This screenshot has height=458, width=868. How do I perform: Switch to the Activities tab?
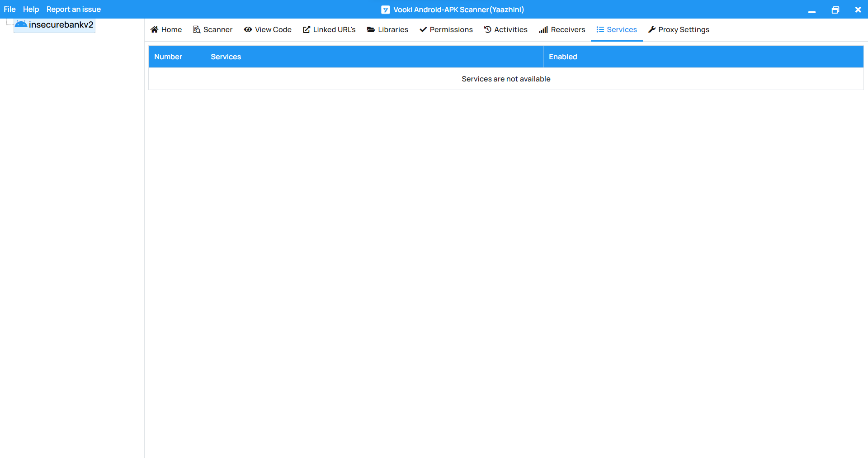(x=506, y=29)
